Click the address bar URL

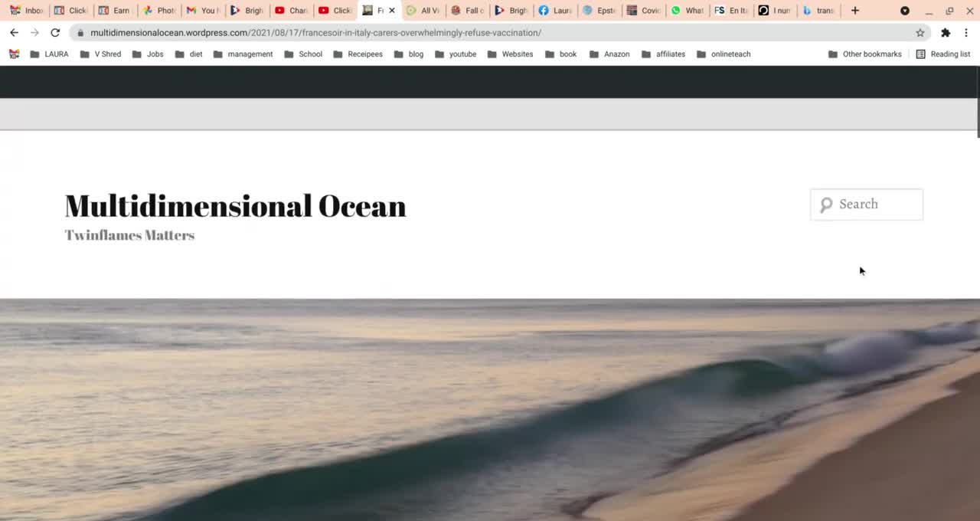[315, 33]
